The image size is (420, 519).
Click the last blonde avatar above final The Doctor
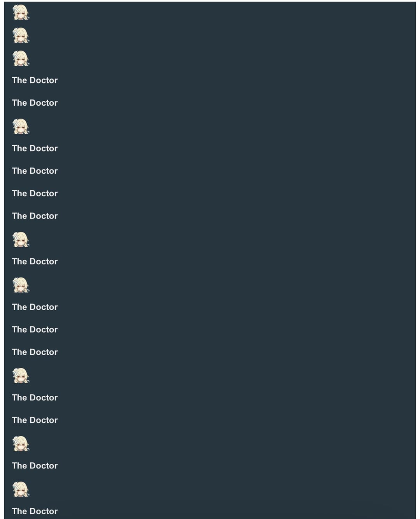21,489
